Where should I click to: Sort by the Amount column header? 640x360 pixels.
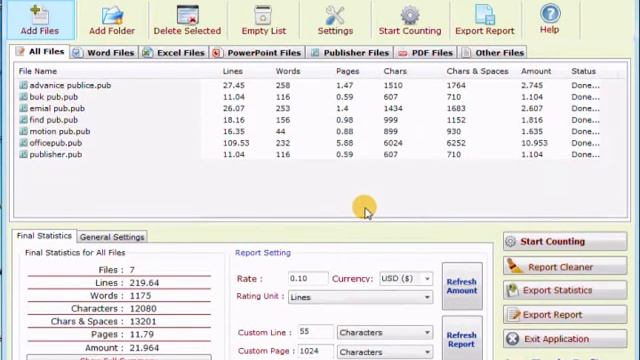(536, 71)
